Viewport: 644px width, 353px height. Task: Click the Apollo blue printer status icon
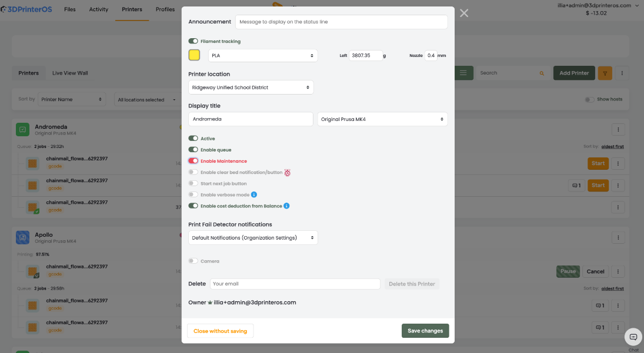pos(22,237)
